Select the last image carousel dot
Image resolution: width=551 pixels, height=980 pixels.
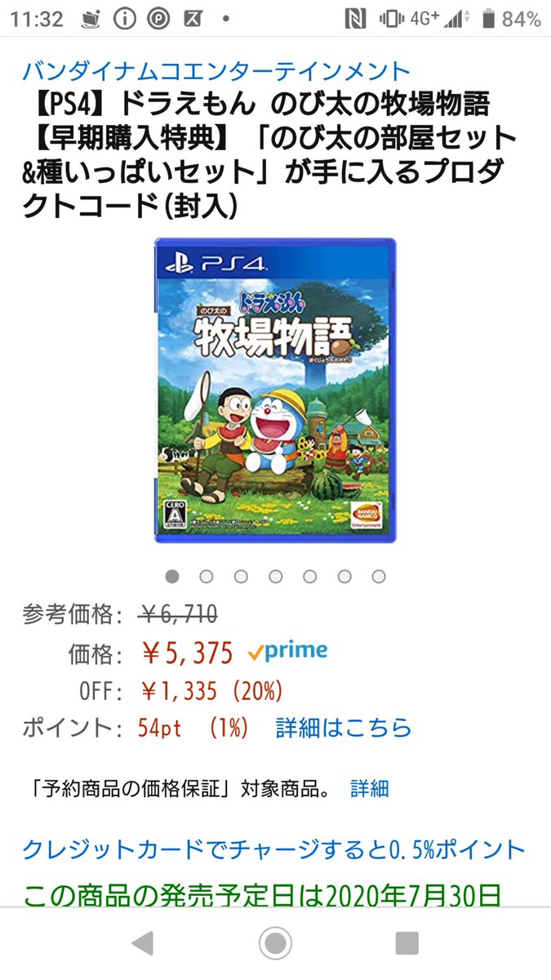(379, 577)
